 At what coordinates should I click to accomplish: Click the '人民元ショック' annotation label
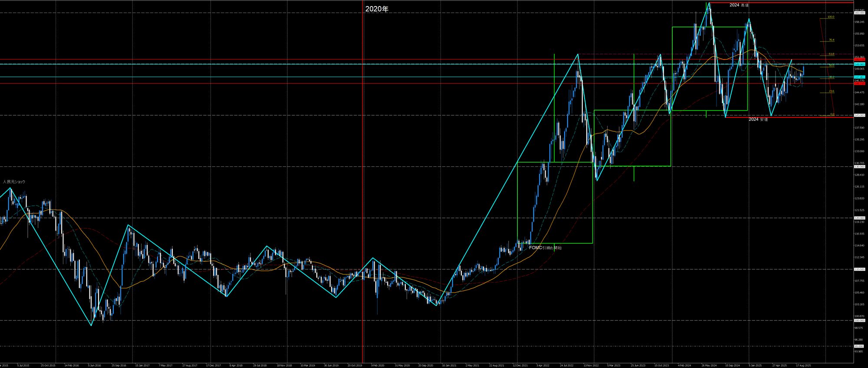tap(14, 182)
